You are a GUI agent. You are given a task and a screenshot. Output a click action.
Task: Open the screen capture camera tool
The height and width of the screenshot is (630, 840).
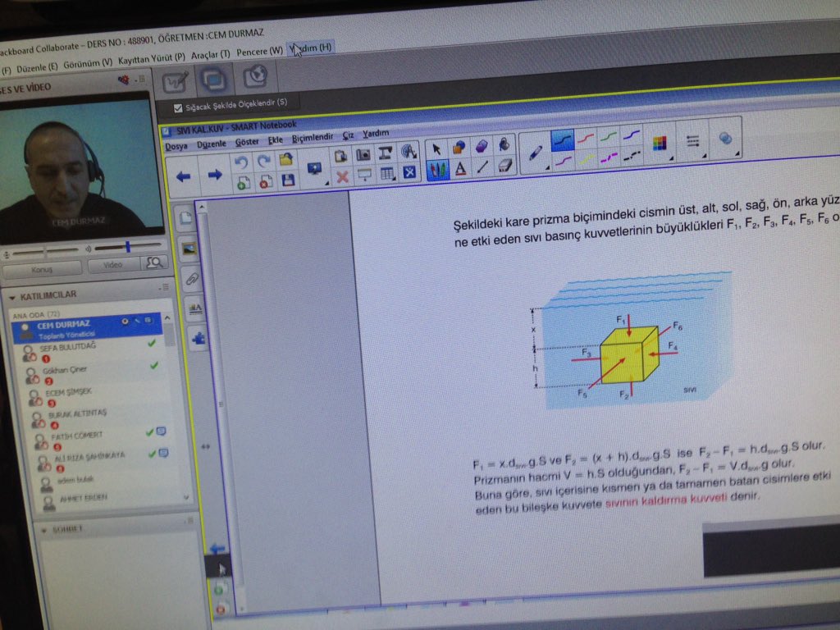[x=363, y=155]
